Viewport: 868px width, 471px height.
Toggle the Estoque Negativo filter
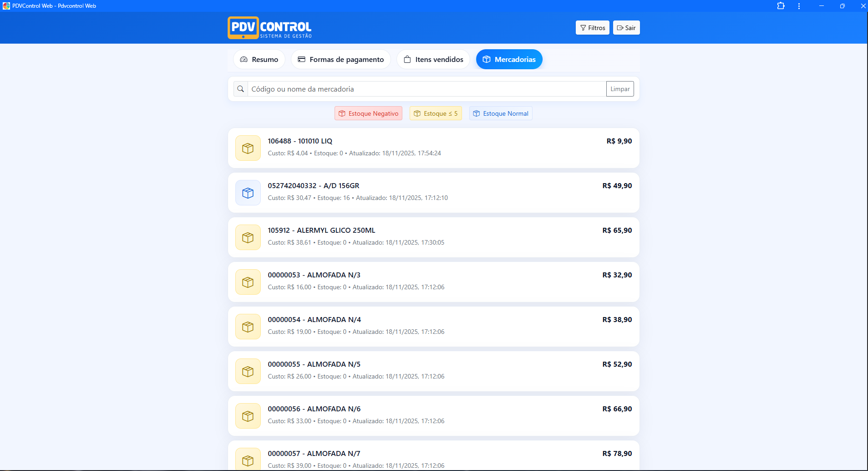point(368,113)
